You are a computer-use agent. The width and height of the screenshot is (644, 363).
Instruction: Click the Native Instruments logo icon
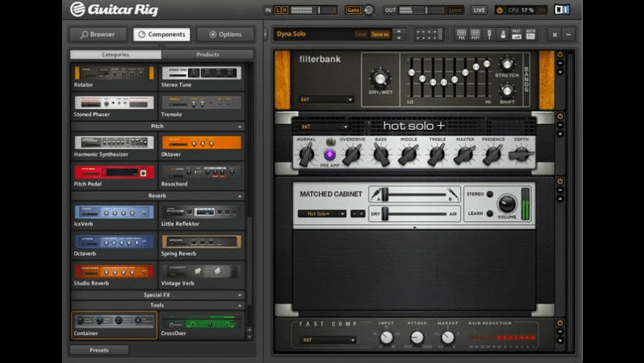tap(563, 10)
